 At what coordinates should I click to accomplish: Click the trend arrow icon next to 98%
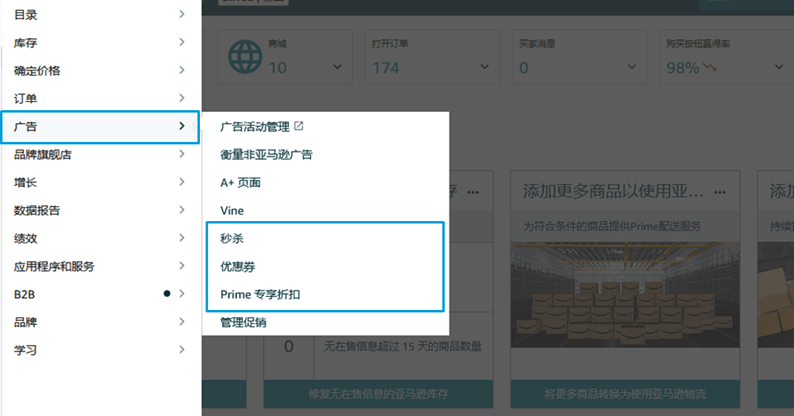[711, 68]
